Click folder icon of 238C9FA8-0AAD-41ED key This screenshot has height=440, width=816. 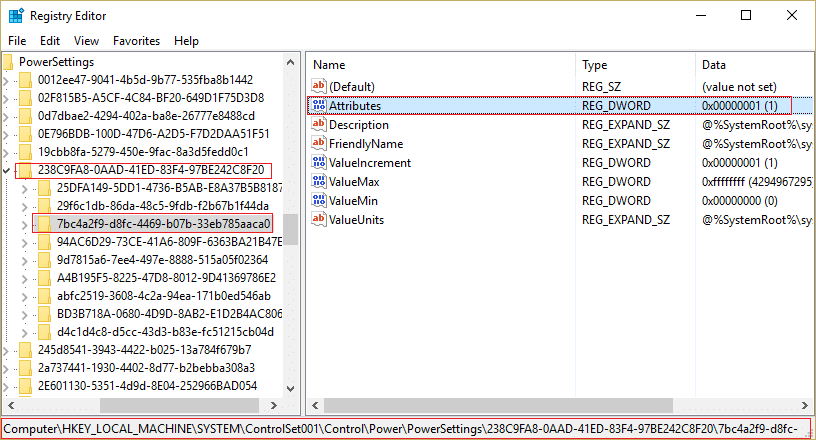(x=25, y=170)
